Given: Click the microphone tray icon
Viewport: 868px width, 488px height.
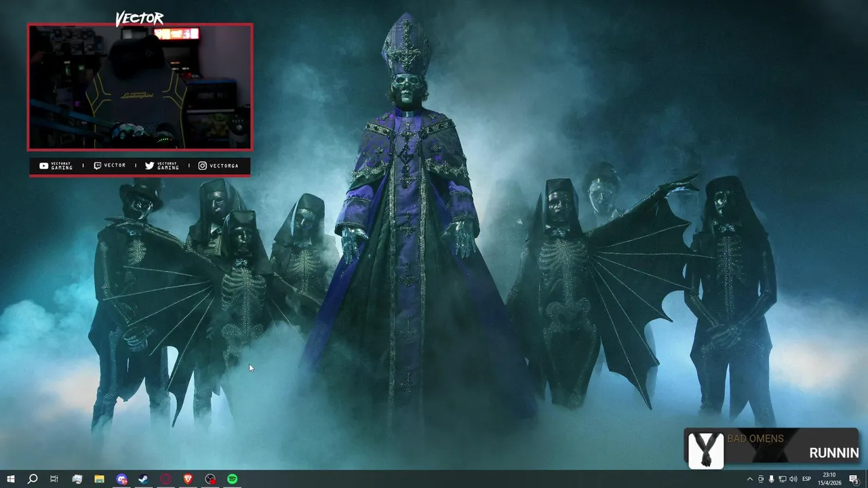Looking at the screenshot, I should (771, 479).
